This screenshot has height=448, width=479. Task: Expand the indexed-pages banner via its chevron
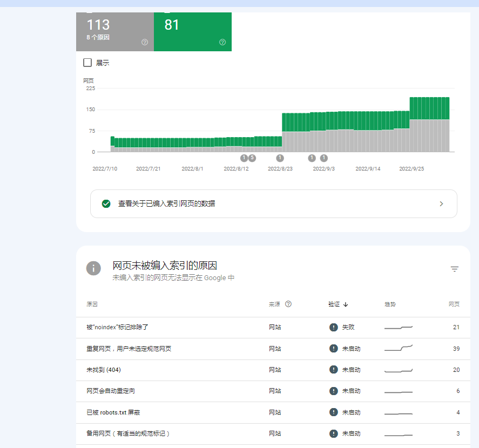(x=441, y=203)
